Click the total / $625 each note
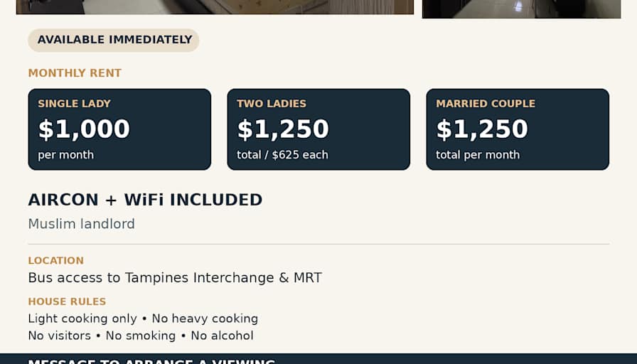The width and height of the screenshot is (637, 364). pyautogui.click(x=282, y=155)
